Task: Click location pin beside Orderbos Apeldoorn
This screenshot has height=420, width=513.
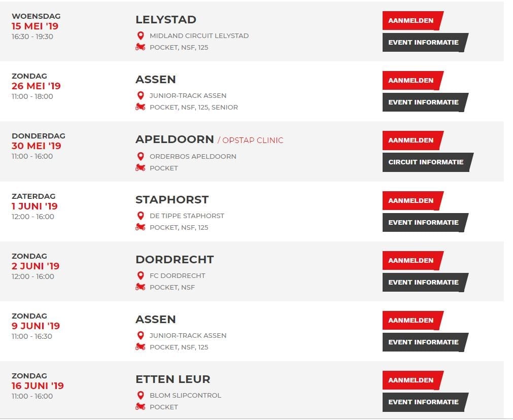Action: click(x=141, y=156)
